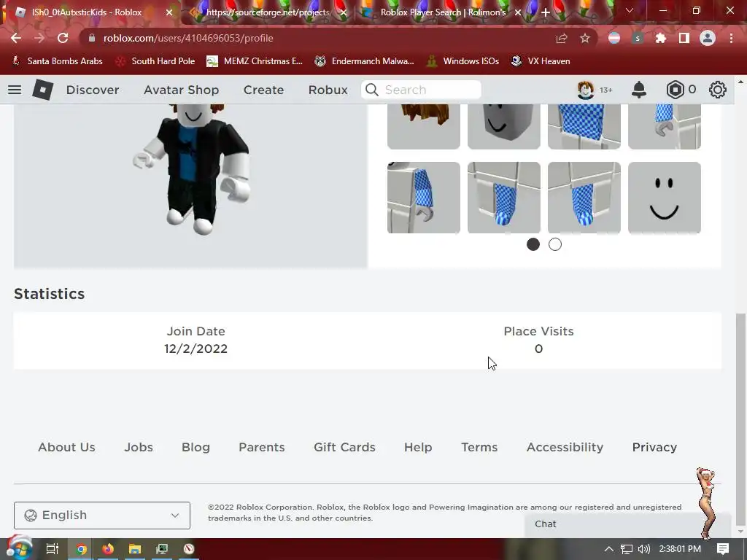Open the smiley face item thumbnail

pos(665,198)
